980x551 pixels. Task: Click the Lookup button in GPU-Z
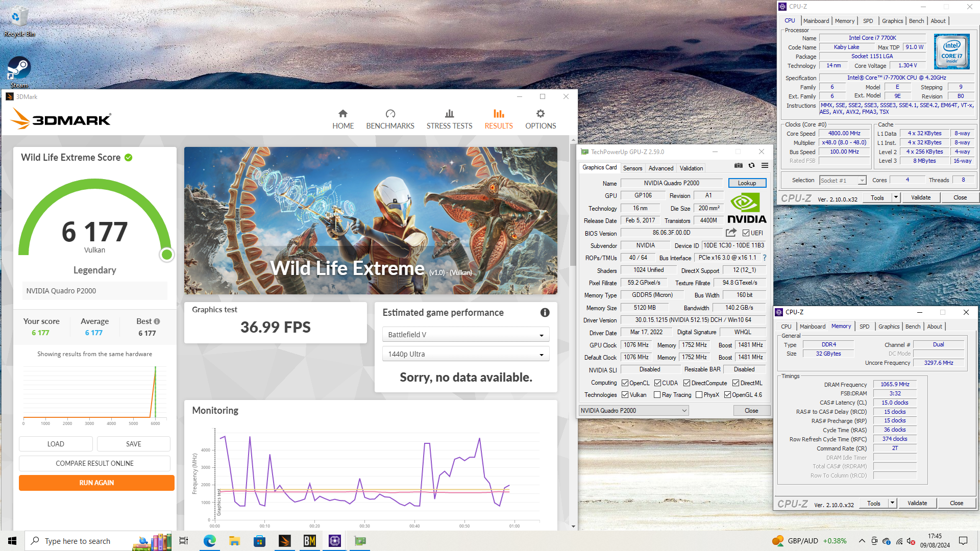[x=747, y=183]
